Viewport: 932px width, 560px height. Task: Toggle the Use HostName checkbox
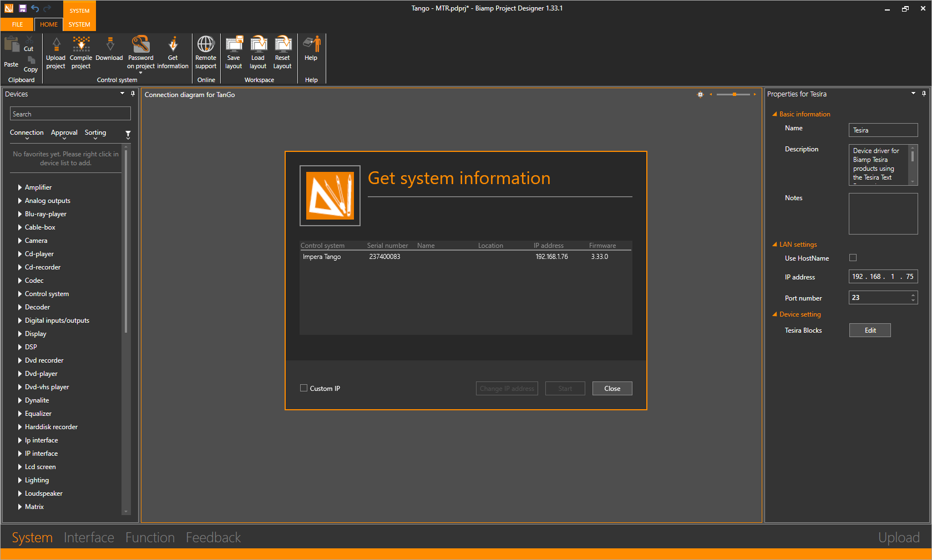pos(853,258)
